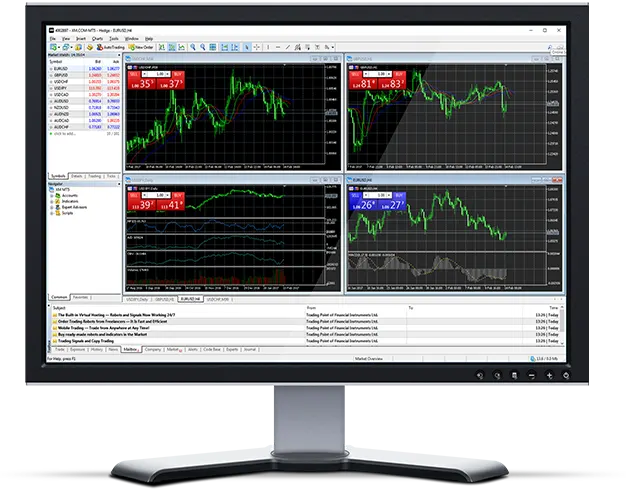This screenshot has height=494, width=626.
Task: Open the Tools menu
Action: pos(116,38)
